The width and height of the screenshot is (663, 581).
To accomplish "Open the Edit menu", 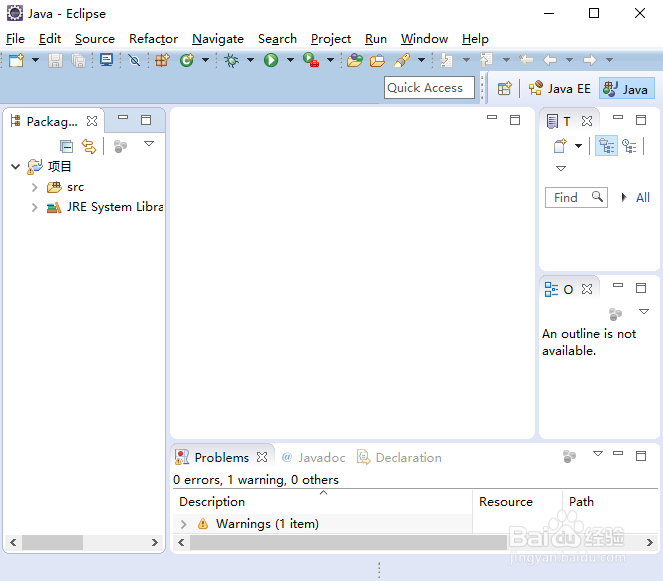I will [x=50, y=39].
